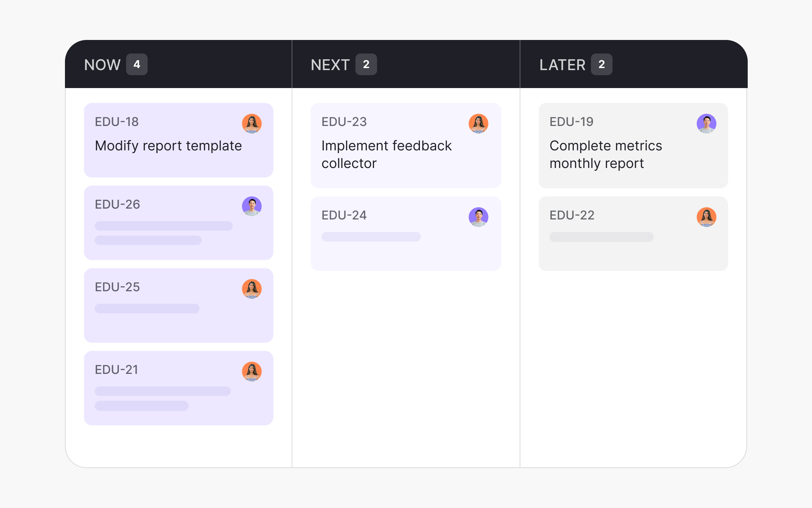Click the NEXT count badge showing 2
This screenshot has width=812, height=508.
(x=366, y=64)
